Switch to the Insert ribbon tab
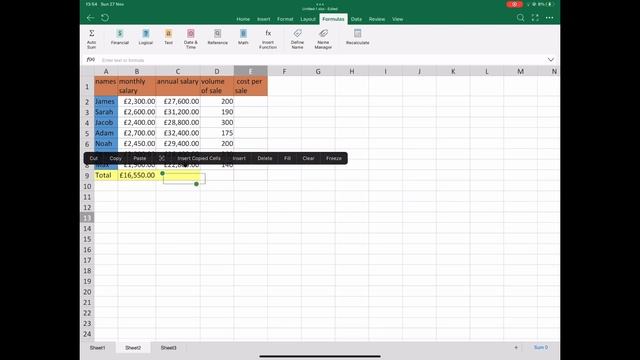The image size is (640, 360). coord(264,19)
